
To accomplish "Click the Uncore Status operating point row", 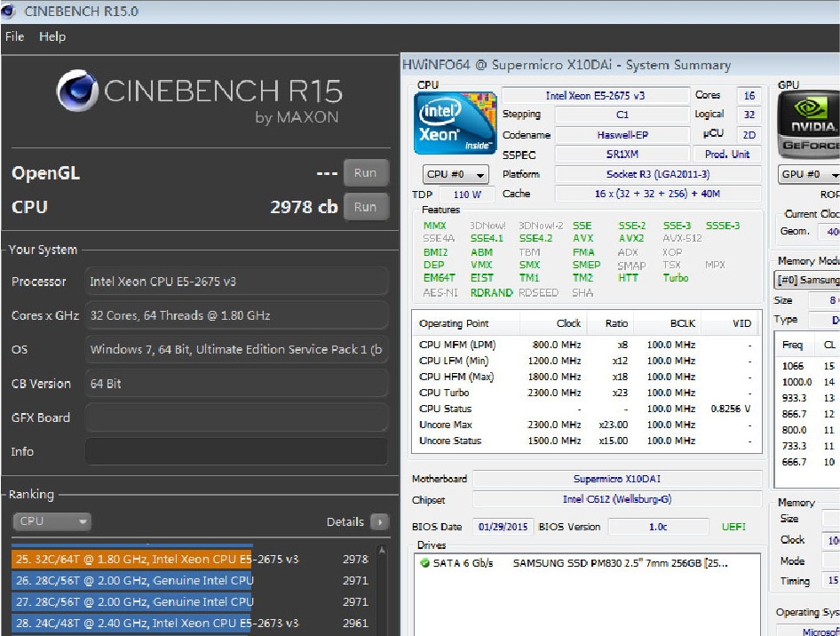I will pyautogui.click(x=585, y=441).
